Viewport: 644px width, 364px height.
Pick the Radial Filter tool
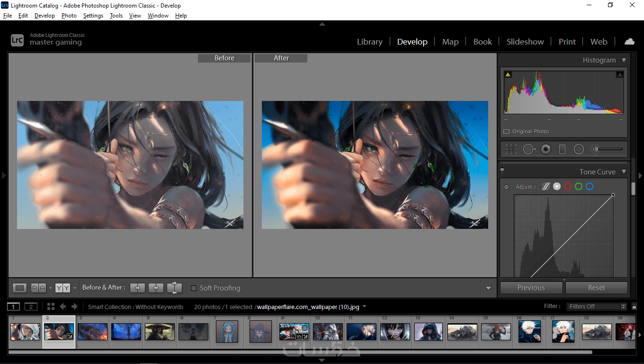coord(579,149)
